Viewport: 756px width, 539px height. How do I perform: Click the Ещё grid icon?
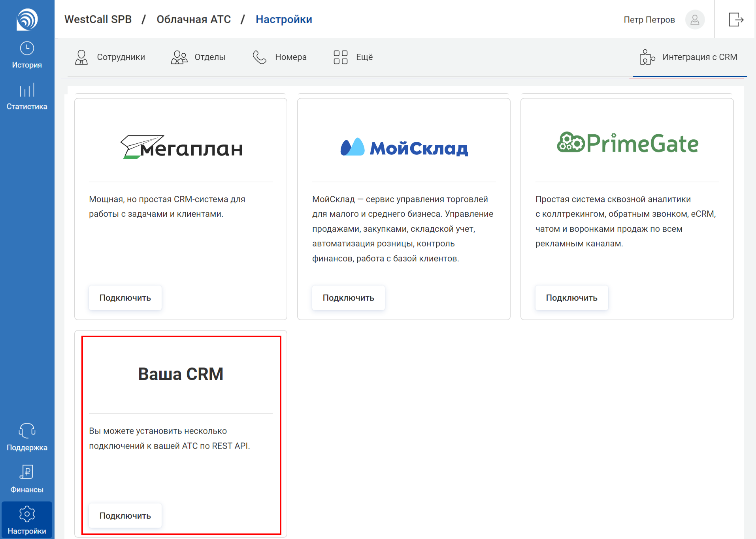coord(340,57)
